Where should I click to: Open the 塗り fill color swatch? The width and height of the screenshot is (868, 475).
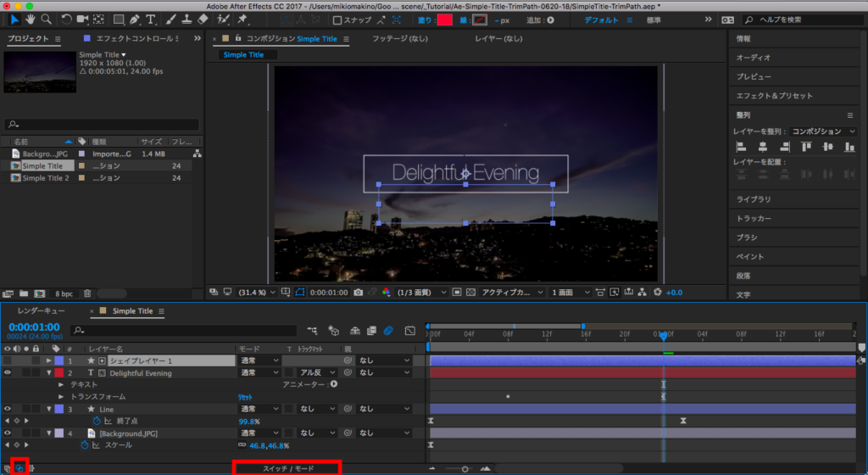tap(444, 20)
